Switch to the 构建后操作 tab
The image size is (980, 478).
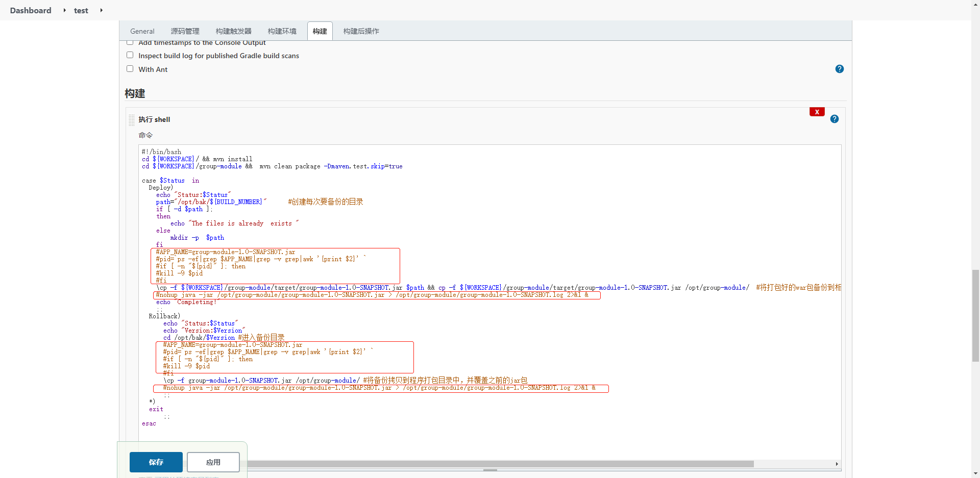[x=361, y=31]
